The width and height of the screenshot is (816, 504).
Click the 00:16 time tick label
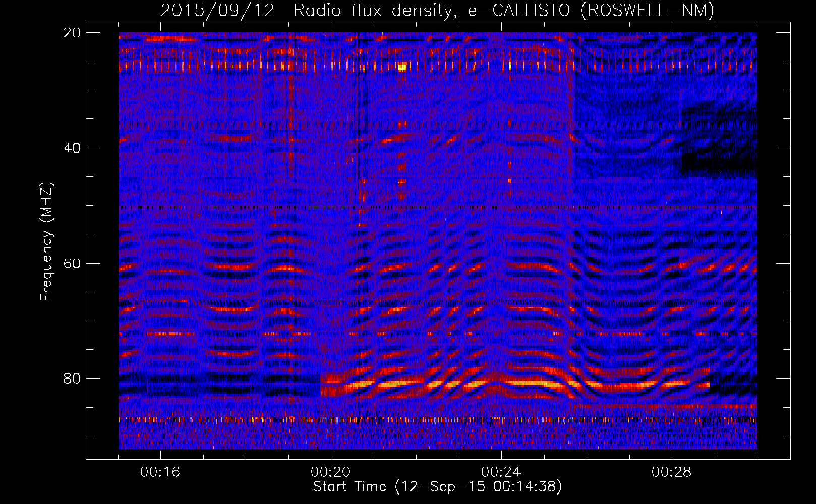click(160, 472)
